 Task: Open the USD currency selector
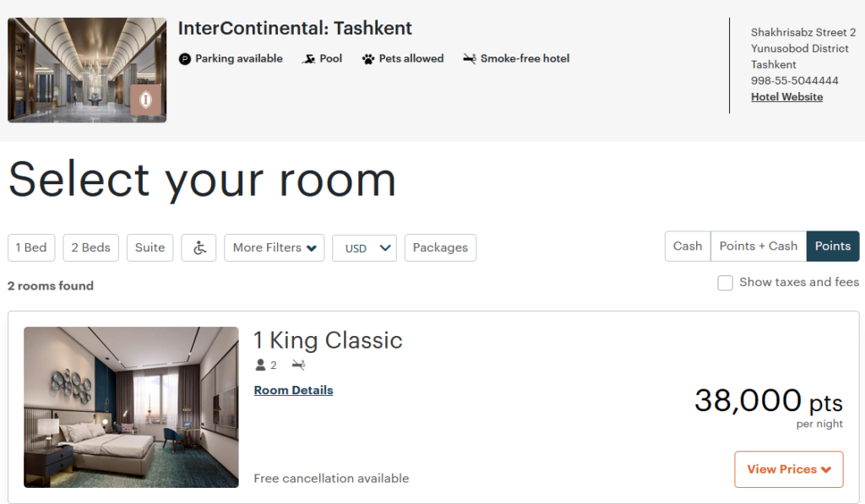[x=364, y=247]
